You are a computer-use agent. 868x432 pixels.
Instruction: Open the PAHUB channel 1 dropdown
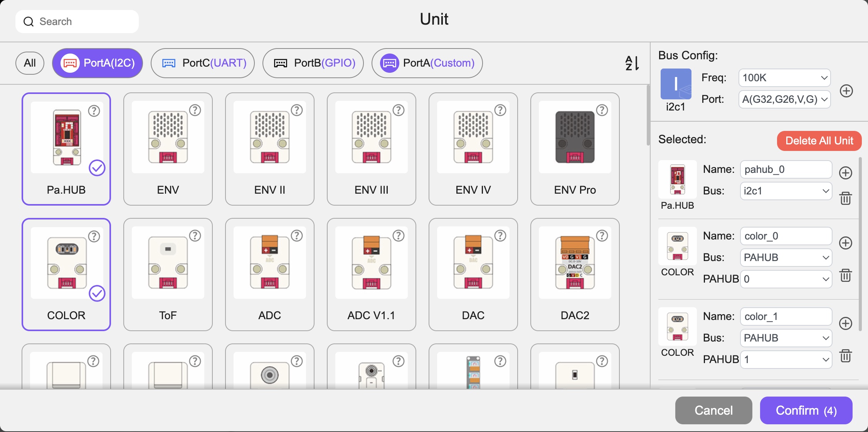click(x=786, y=359)
